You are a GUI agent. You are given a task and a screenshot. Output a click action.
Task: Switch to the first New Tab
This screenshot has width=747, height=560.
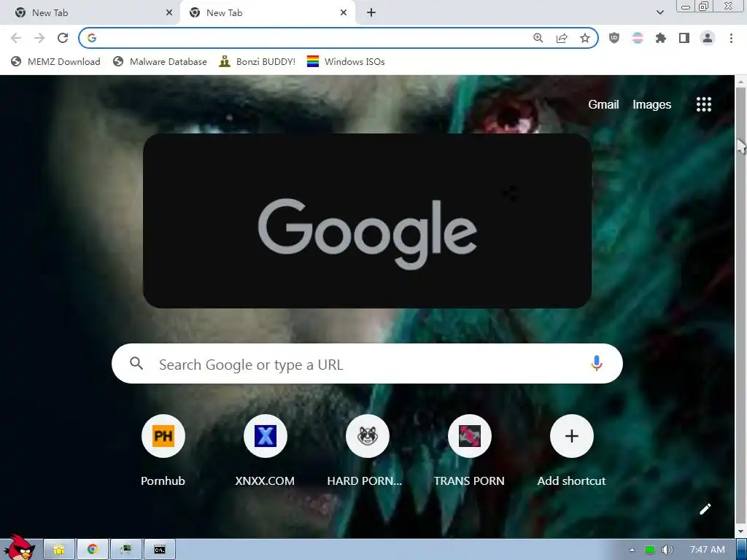90,13
